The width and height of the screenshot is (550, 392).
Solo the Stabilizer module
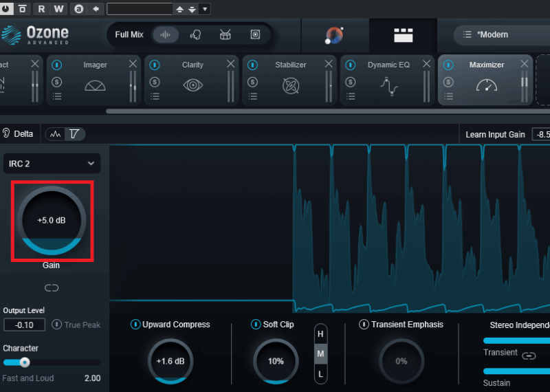(x=252, y=82)
